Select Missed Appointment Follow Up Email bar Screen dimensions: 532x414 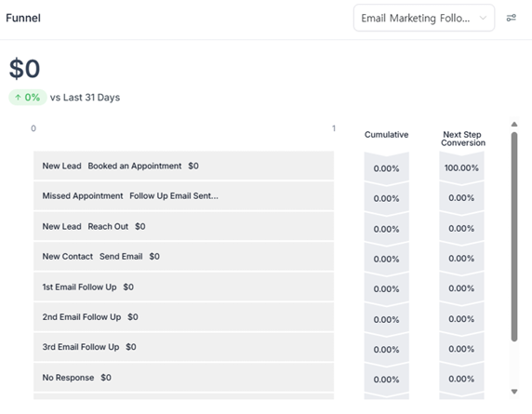(x=183, y=195)
